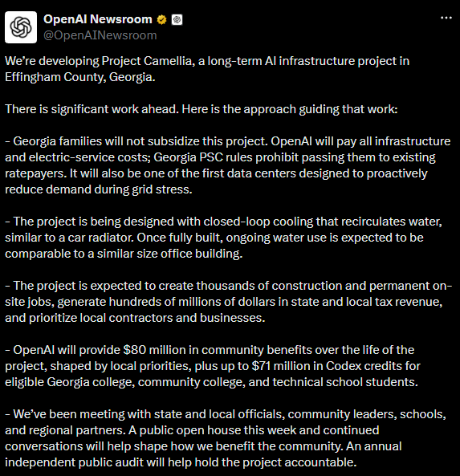Open the three-dot more options menu

[x=446, y=18]
